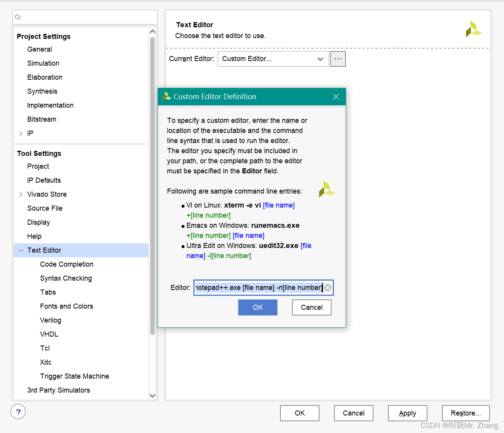Select IP Defaults
Screen dimensions: 504x433
(44, 180)
